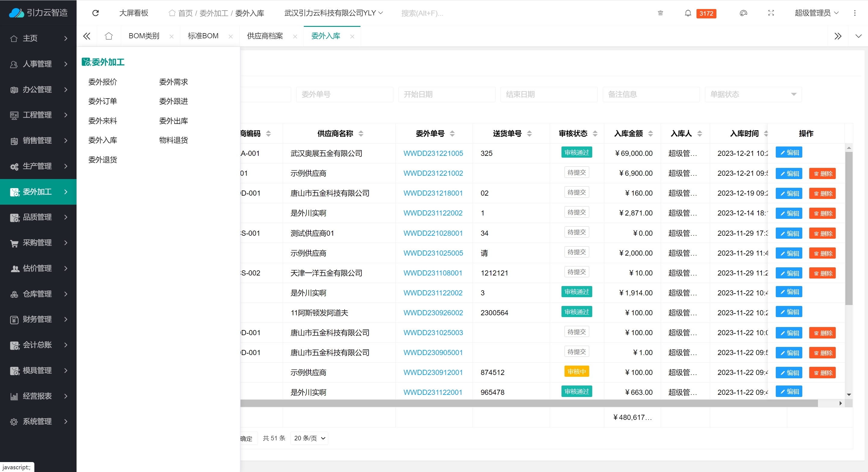This screenshot has width=868, height=472.
Task: Sort by 入库金额 column arrows
Action: (650, 134)
